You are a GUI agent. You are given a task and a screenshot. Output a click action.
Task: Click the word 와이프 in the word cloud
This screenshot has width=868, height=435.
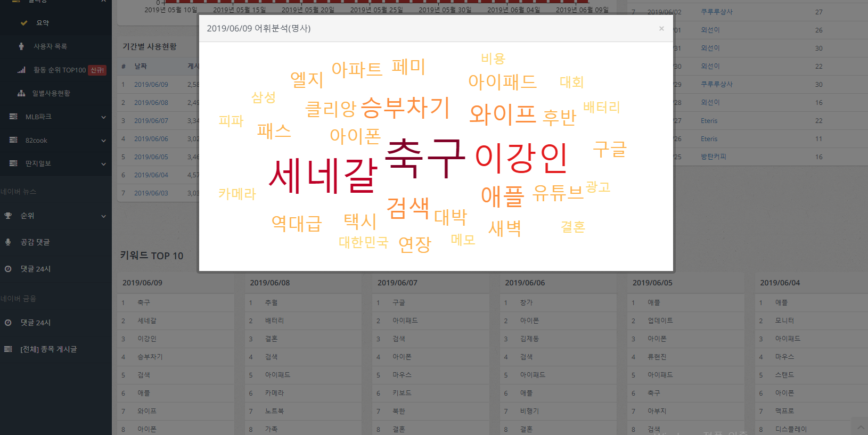coord(503,114)
